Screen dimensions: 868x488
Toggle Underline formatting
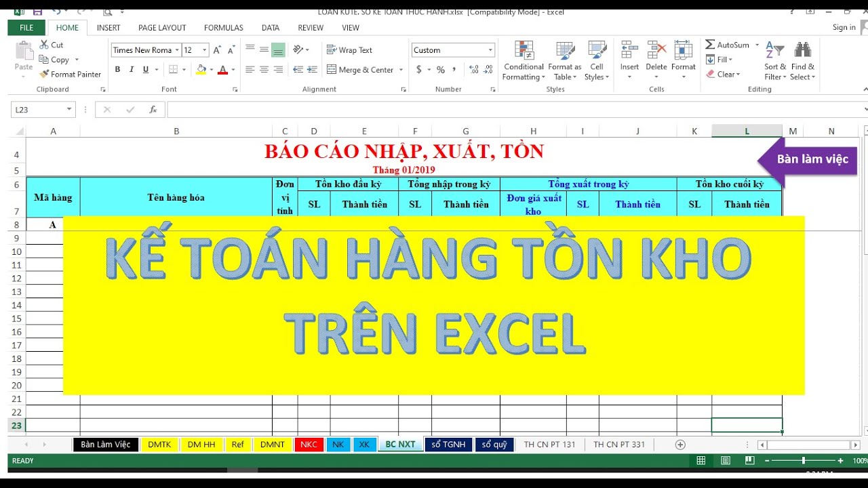(x=146, y=70)
